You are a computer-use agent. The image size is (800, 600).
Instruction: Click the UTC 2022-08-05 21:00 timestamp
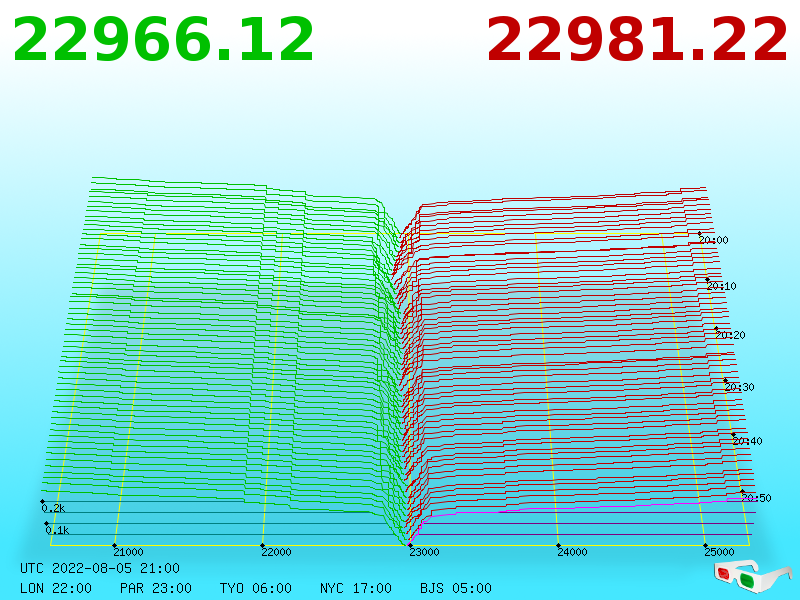tap(100, 568)
